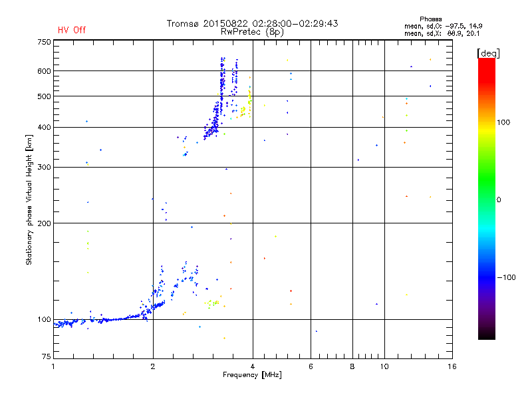
Task: Click the colorbar tick label '0'
Action: (x=499, y=200)
